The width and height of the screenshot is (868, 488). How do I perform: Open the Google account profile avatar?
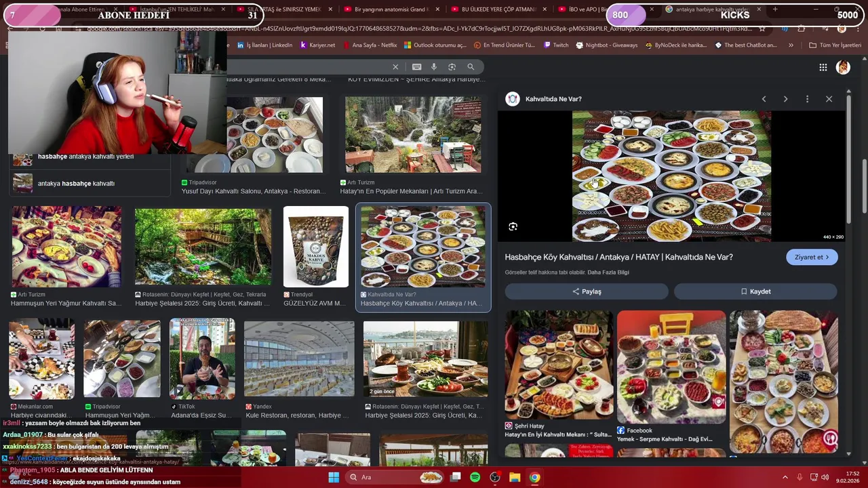pos(843,67)
